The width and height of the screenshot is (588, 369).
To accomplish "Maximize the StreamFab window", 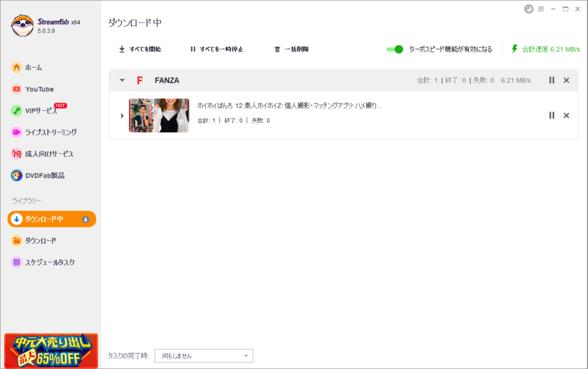I will click(566, 9).
